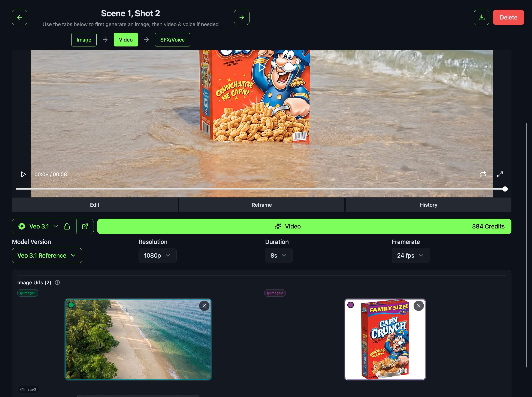Viewport: 532px width, 397px height.
Task: Toggle the loop playback icon
Action: click(483, 174)
